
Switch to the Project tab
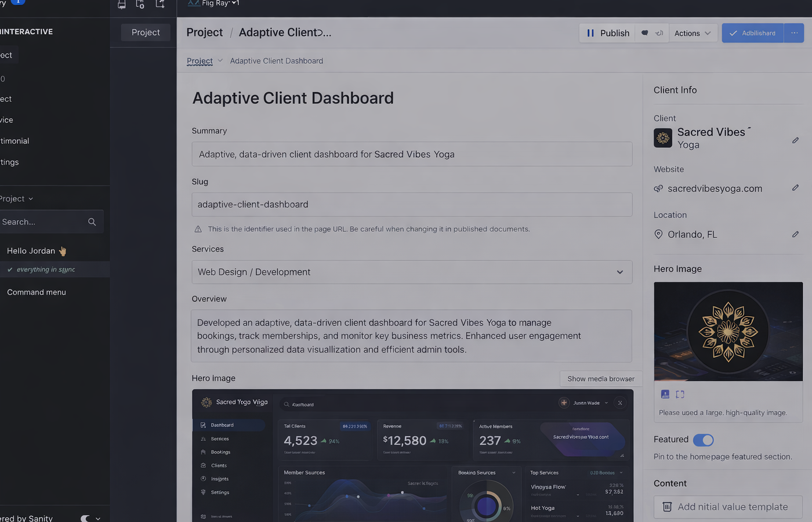145,32
